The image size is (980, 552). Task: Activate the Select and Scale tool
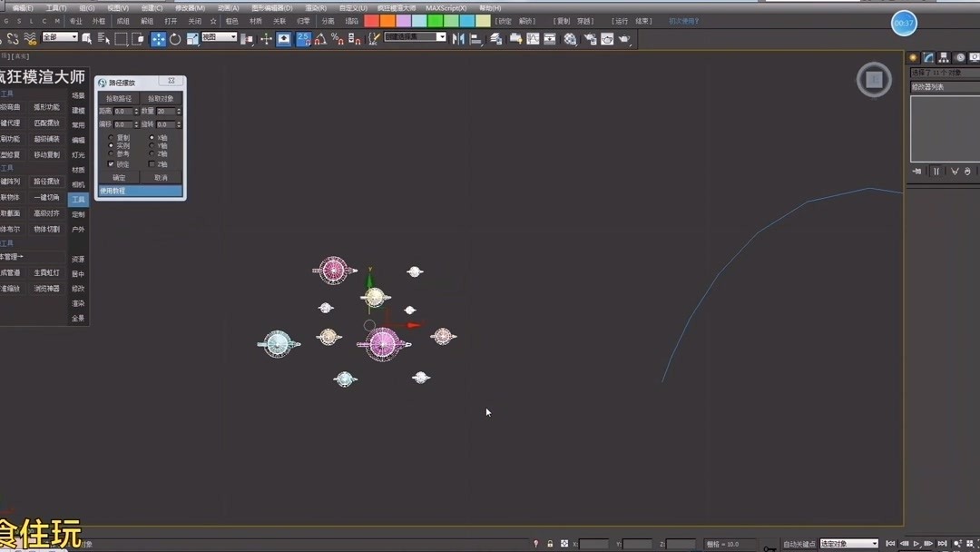(x=192, y=38)
